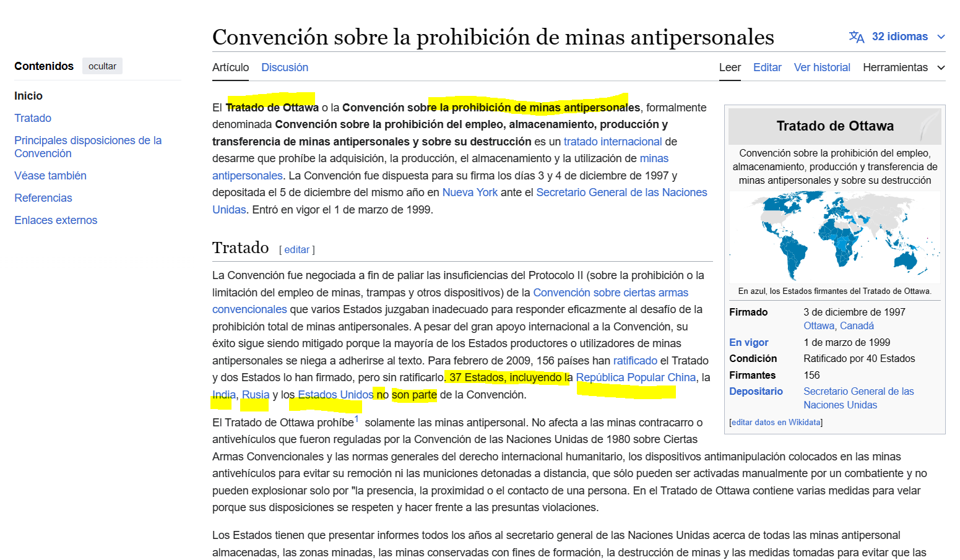Viewport: 960px width, 560px height.
Task: Switch to the Artículo tab
Action: click(x=230, y=67)
